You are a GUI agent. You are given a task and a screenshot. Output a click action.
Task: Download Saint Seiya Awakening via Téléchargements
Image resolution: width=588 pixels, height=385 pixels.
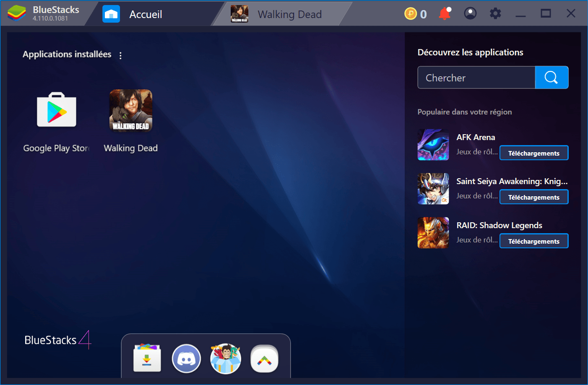tap(534, 197)
